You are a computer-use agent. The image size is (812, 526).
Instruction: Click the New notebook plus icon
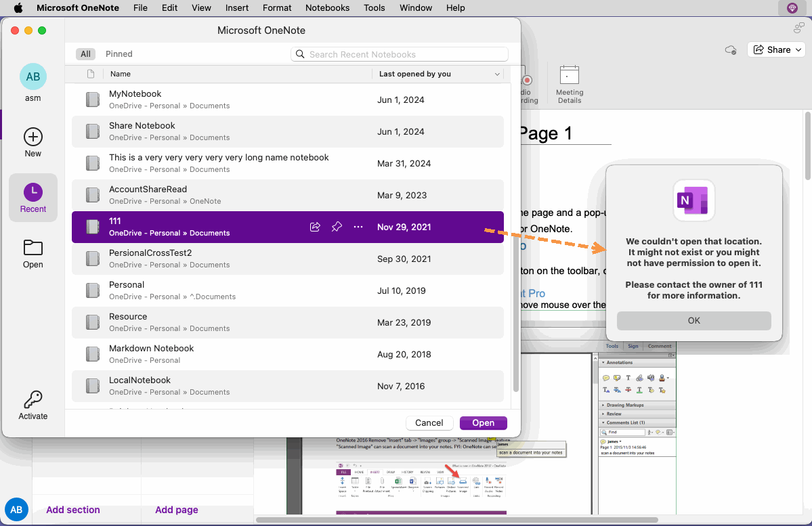(33, 137)
